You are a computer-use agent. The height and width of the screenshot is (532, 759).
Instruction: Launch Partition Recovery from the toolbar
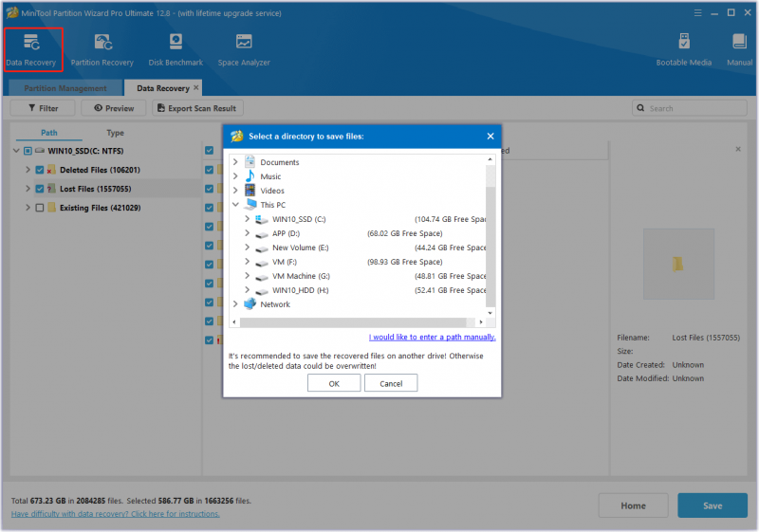click(x=102, y=50)
